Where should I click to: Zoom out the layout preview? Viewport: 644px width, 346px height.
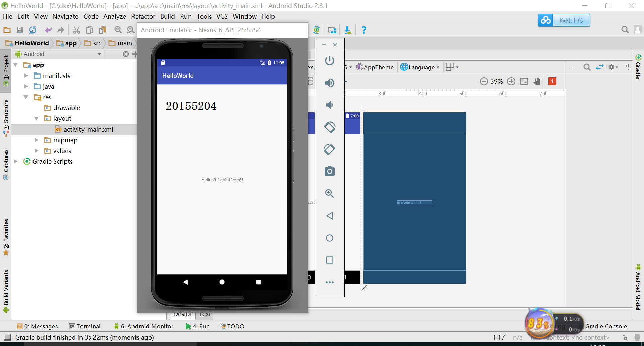pos(484,81)
